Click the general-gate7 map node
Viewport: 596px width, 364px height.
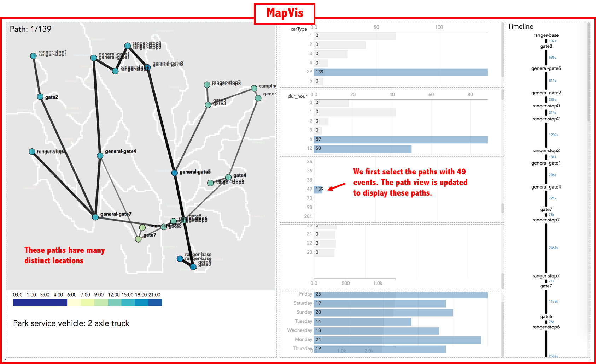coord(95,217)
